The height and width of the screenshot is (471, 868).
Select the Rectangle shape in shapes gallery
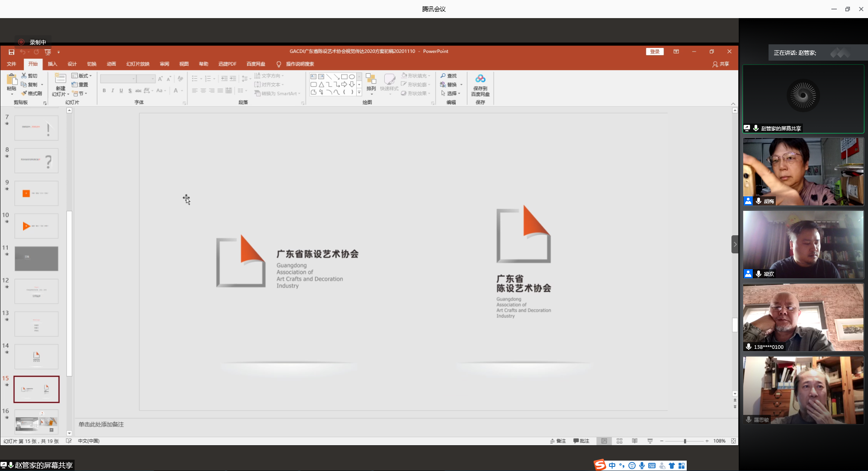click(344, 76)
